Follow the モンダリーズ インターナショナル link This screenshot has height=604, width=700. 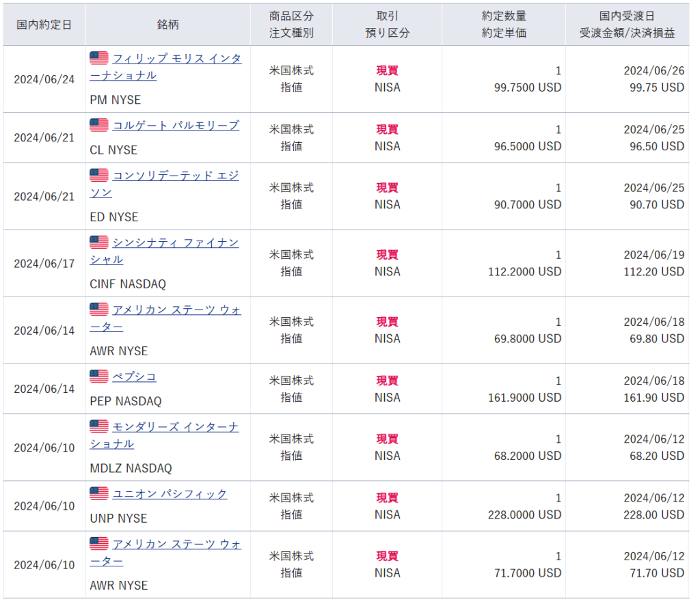(175, 428)
